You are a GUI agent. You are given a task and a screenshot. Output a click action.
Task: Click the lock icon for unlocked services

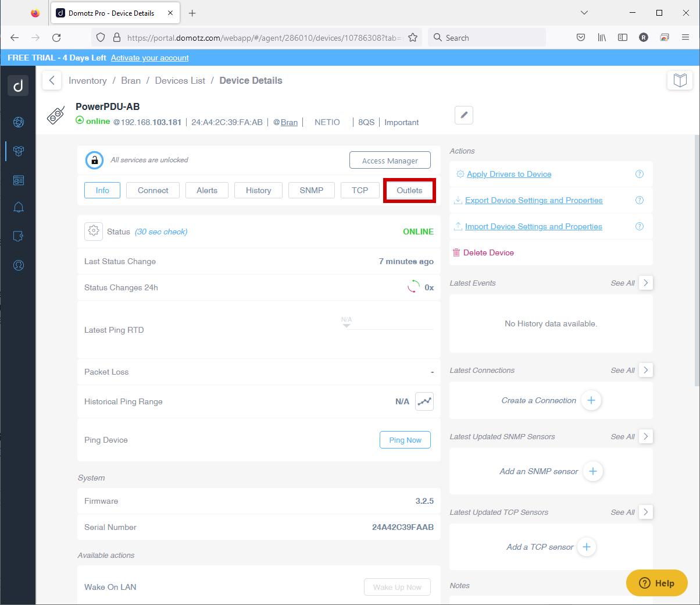(x=94, y=160)
